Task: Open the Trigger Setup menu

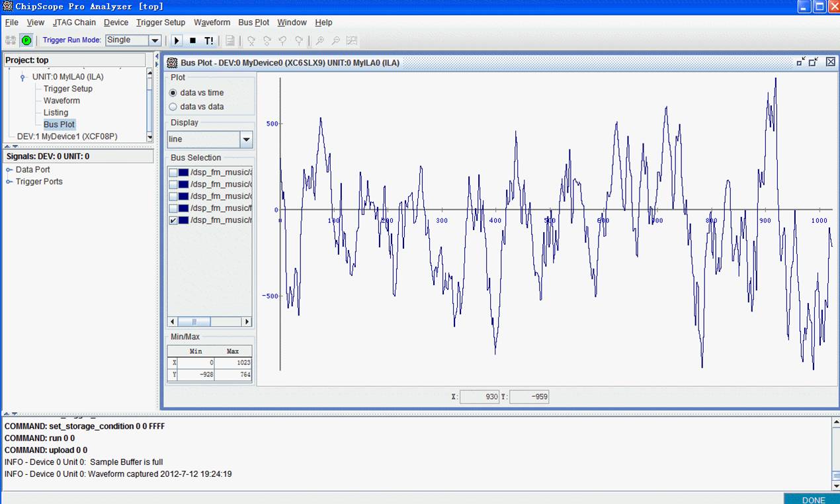Action: click(161, 22)
